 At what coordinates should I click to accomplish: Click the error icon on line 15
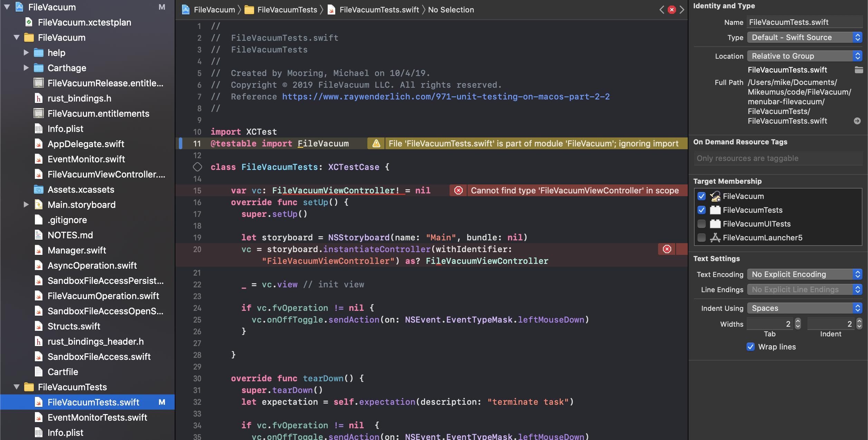click(458, 190)
